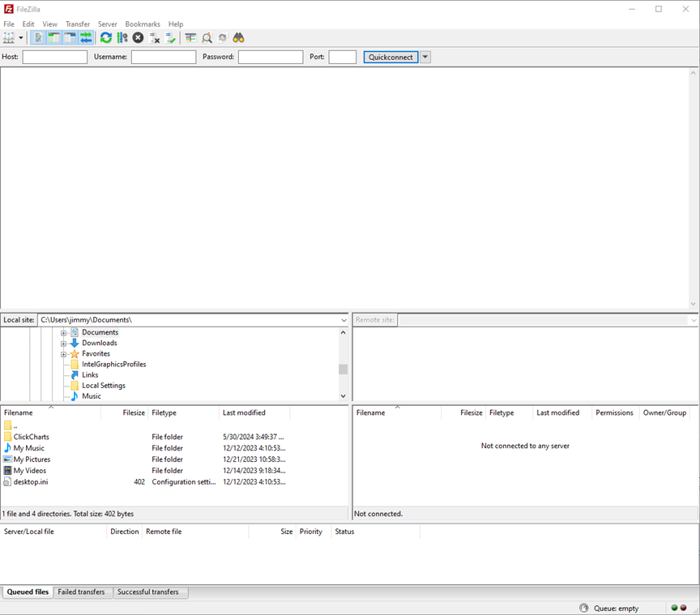The height and width of the screenshot is (615, 700).
Task: Select the '402' filesize cell of desktop.ini
Action: 139,482
